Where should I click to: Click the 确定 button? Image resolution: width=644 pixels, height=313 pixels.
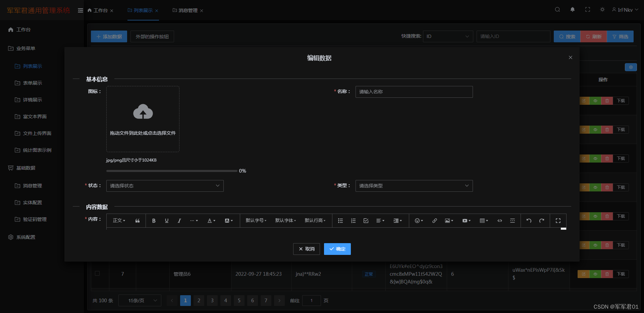[337, 249]
